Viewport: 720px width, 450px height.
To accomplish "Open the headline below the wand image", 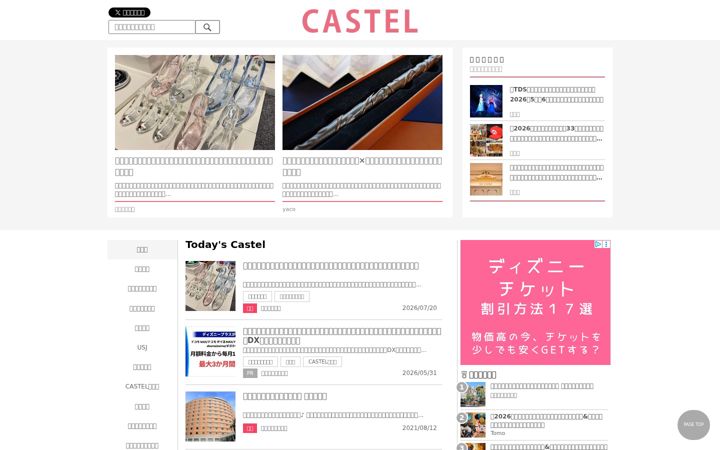I will 362,166.
